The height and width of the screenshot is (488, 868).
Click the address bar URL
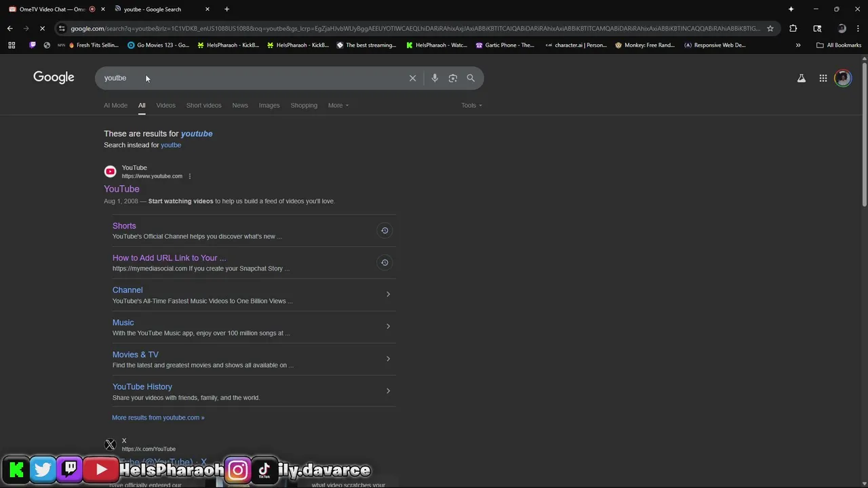[x=415, y=28]
